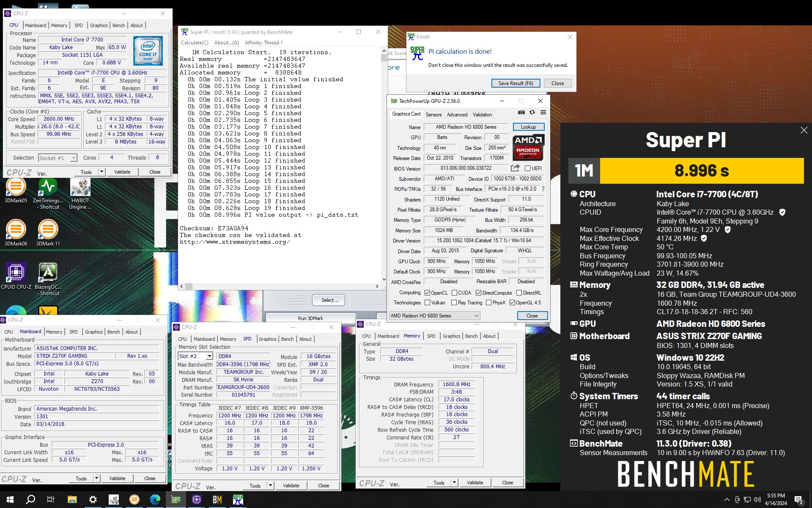812x508 pixels.
Task: Click the volume tray icon
Action: point(757,500)
